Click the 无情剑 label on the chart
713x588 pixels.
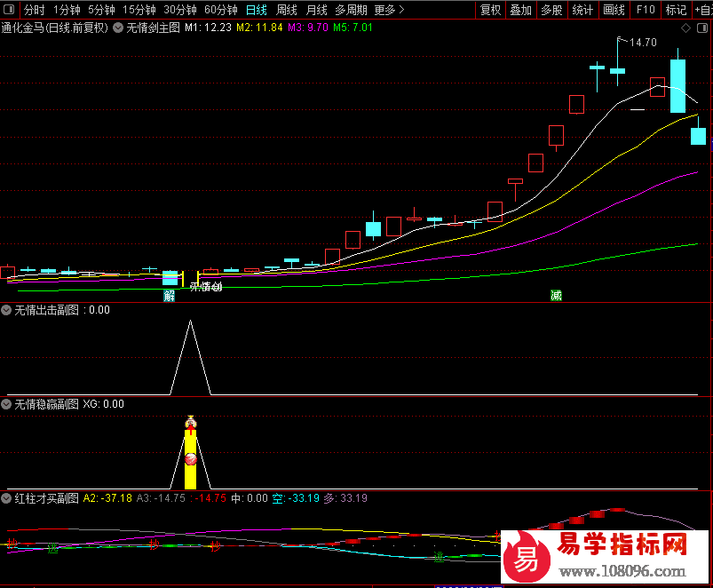click(206, 287)
